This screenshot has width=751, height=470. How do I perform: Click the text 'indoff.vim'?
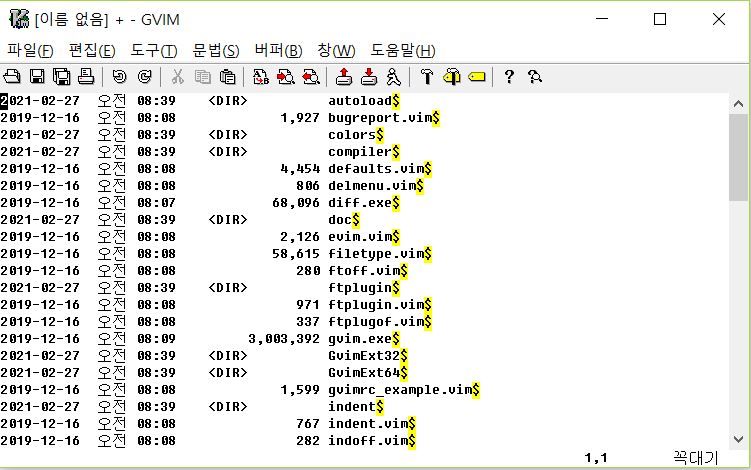pos(368,441)
